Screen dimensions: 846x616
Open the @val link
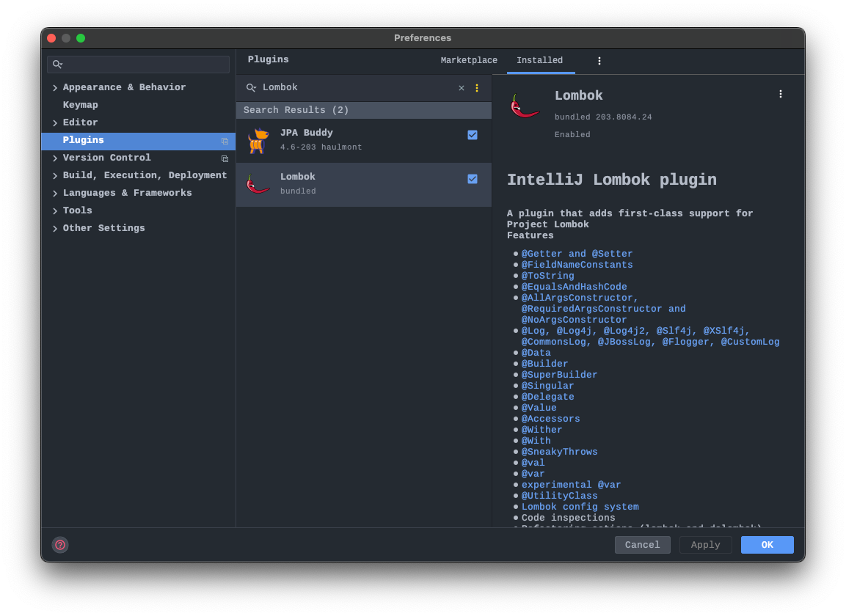[533, 463]
